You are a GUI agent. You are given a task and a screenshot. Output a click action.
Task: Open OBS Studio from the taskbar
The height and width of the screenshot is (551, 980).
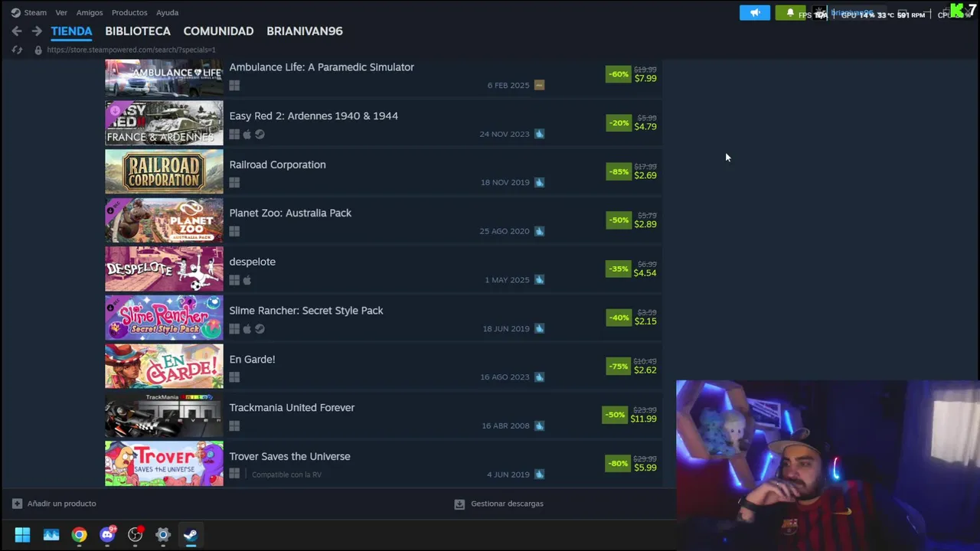[x=136, y=534]
